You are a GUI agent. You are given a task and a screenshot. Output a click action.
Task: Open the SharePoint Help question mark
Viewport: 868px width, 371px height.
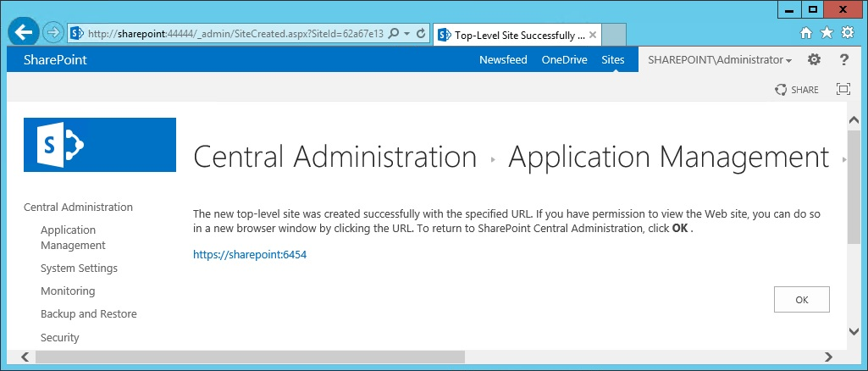tap(843, 59)
